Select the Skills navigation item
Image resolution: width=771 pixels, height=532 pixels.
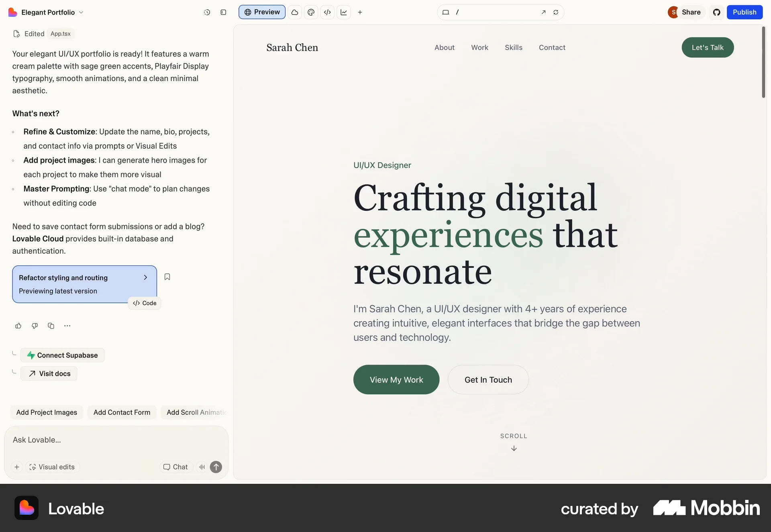click(x=514, y=47)
